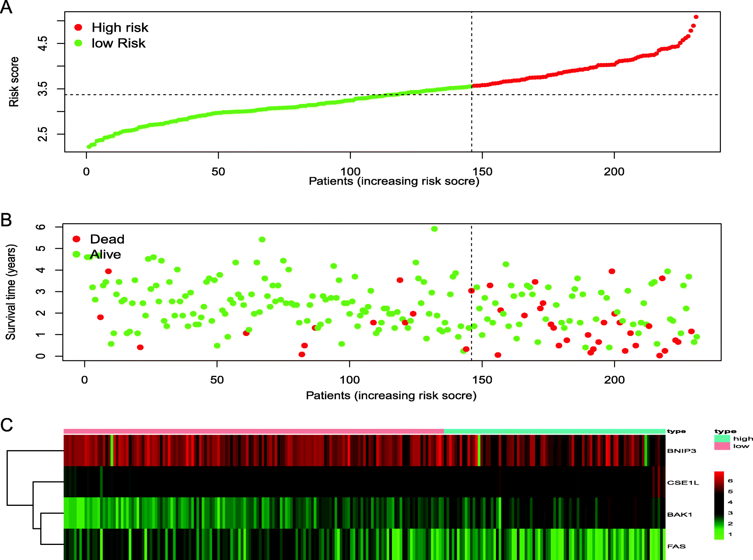The height and width of the screenshot is (560, 753).
Task: Click the lowest green risk score point
Action: [x=89, y=147]
